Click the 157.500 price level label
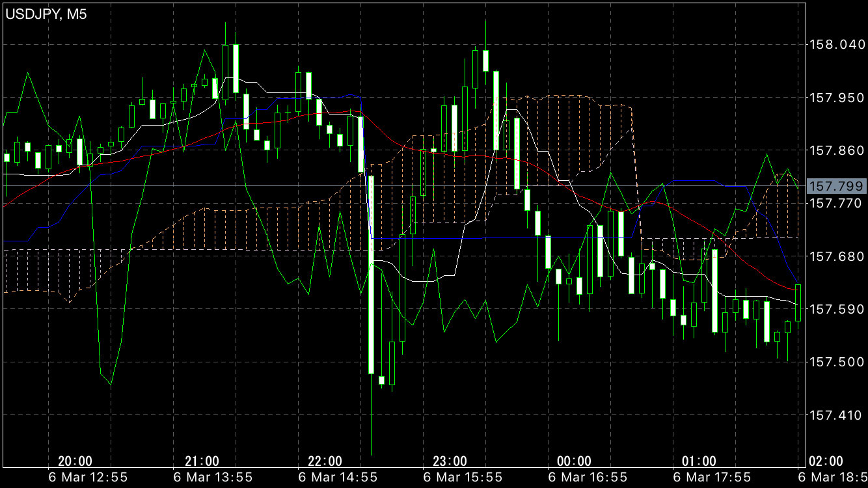Image resolution: width=868 pixels, height=488 pixels. click(x=835, y=362)
